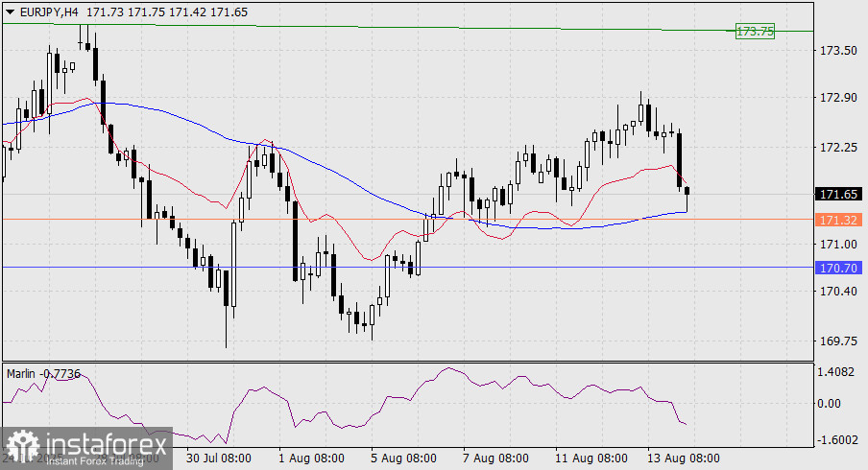Image resolution: width=868 pixels, height=470 pixels.
Task: Click the 172.25 price axis value
Action: tap(838, 148)
